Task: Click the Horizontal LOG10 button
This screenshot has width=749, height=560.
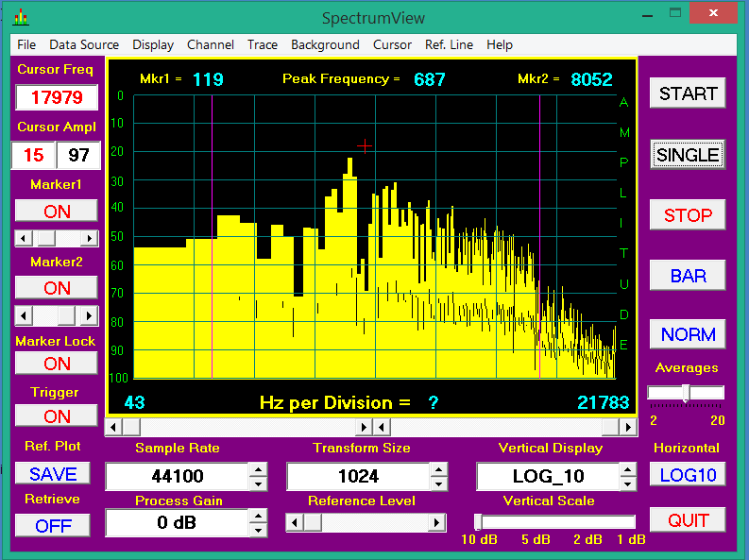Action: pos(688,474)
